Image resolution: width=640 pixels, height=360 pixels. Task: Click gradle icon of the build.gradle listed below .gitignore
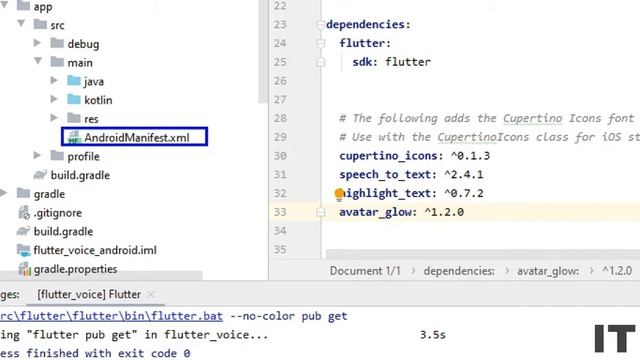pos(23,231)
